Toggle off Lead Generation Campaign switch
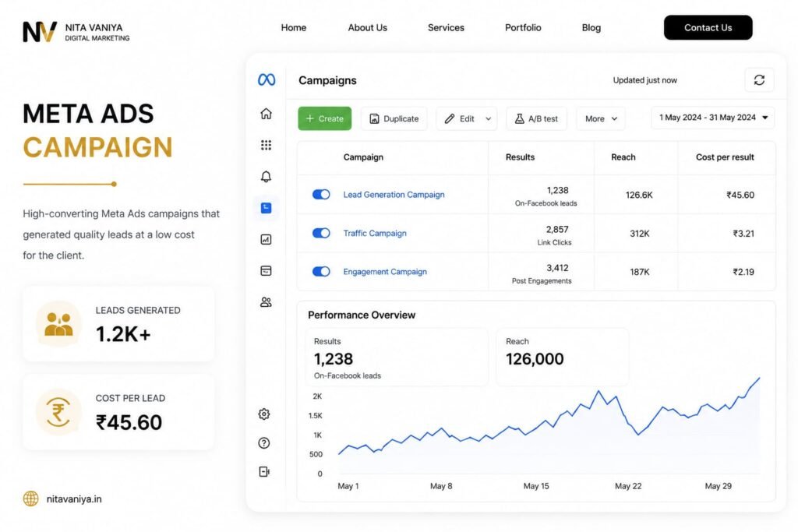The width and height of the screenshot is (798, 532). click(321, 194)
